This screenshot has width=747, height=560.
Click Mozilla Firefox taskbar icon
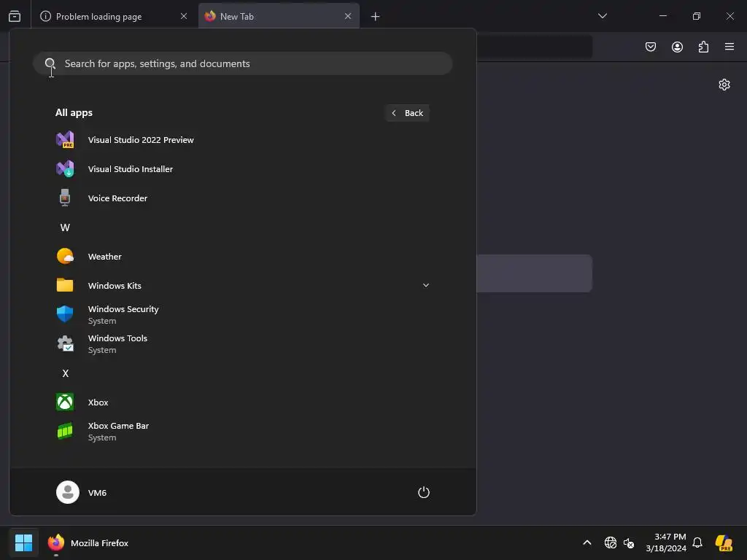point(55,542)
